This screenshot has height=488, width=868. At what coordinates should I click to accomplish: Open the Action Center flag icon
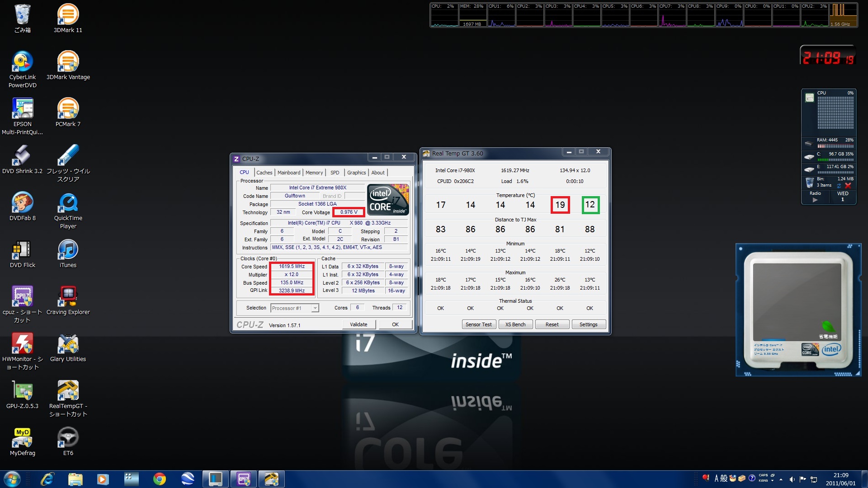[803, 479]
